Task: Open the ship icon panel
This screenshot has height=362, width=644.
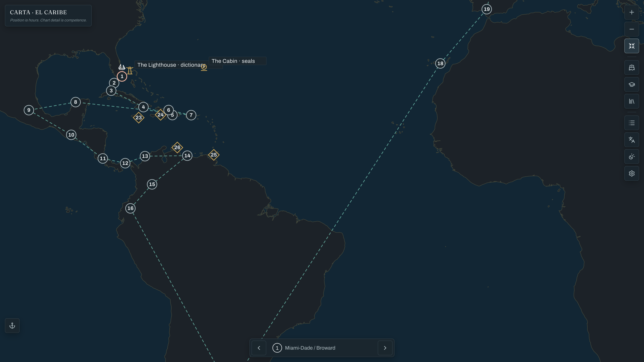Action: point(631,67)
